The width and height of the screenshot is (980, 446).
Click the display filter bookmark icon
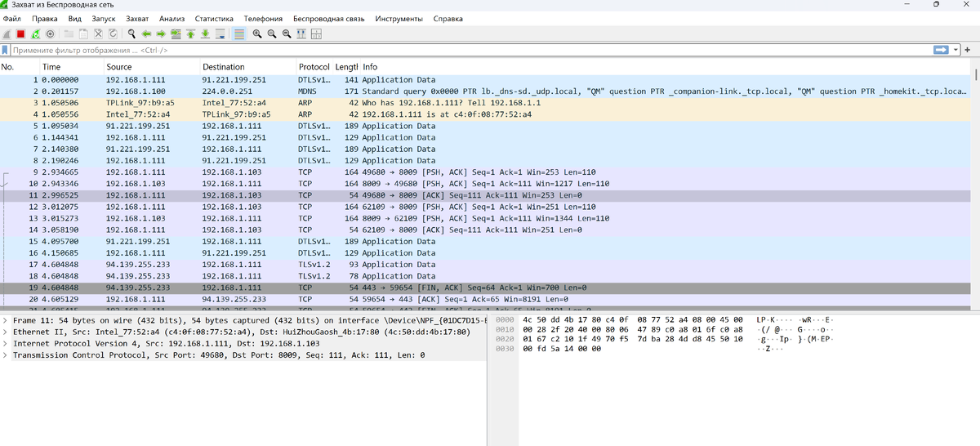tap(5, 51)
